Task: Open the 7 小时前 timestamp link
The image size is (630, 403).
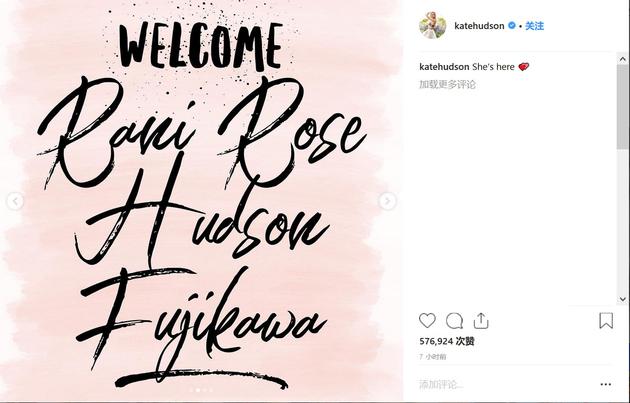Action: [x=432, y=356]
